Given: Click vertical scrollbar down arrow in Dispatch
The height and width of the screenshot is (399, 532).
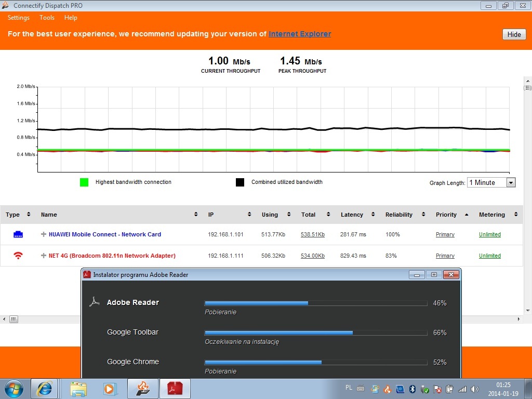Looking at the screenshot, I should [528, 311].
